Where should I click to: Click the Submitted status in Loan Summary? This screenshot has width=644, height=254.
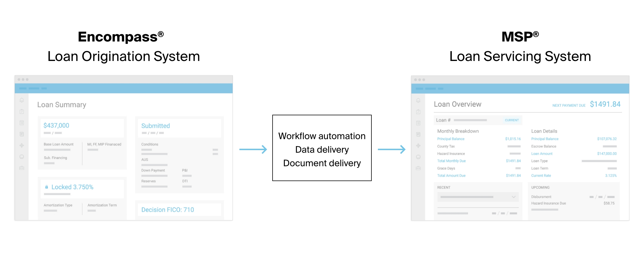pos(156,126)
